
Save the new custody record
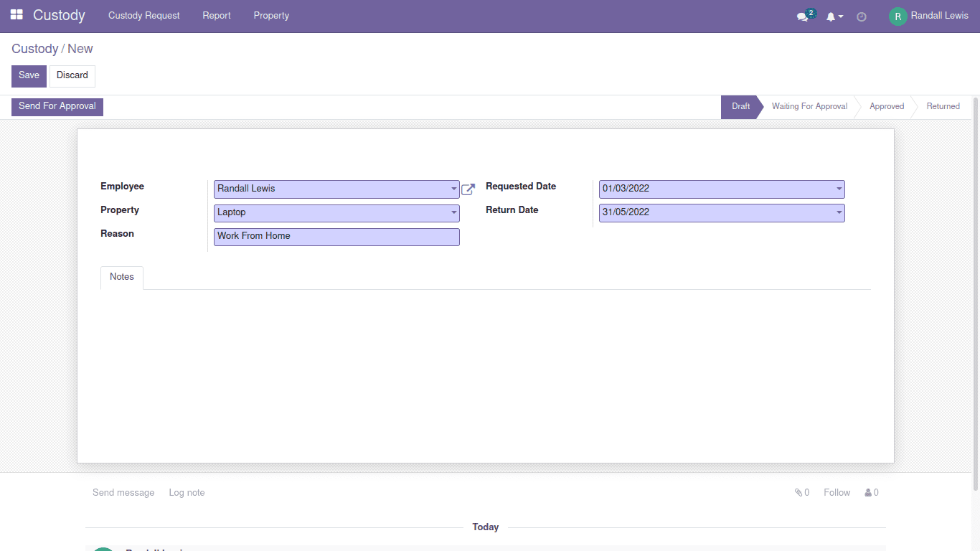click(28, 75)
